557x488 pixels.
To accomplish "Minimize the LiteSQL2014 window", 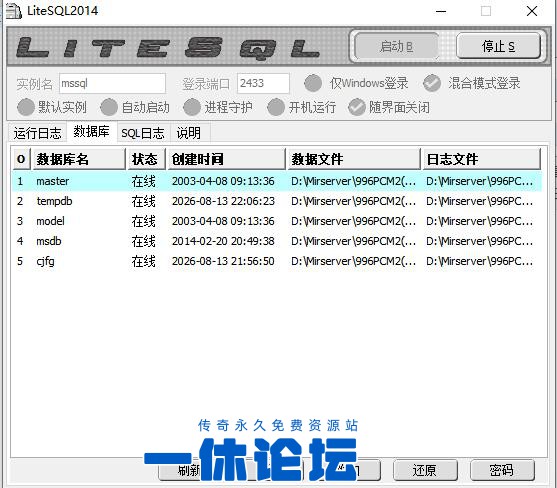I will (x=441, y=11).
